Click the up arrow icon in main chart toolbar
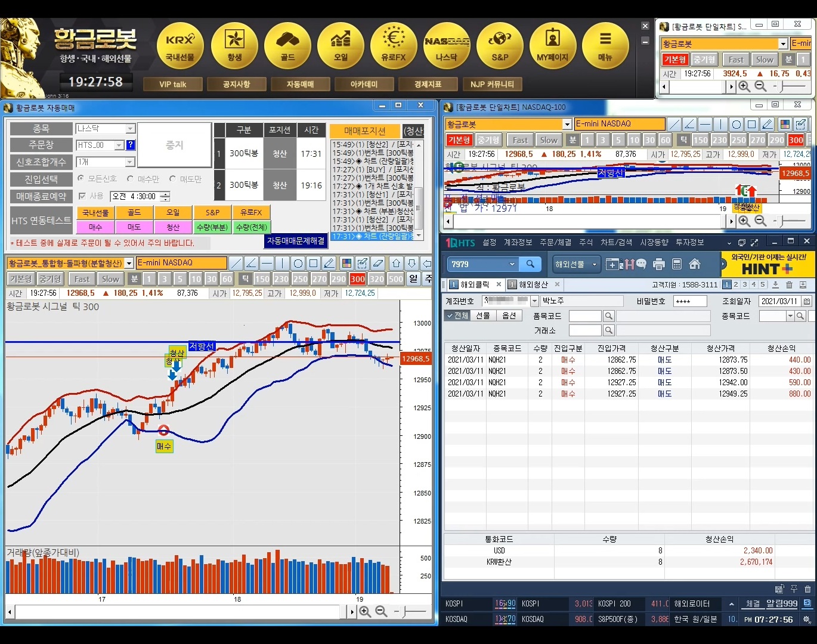 397,263
